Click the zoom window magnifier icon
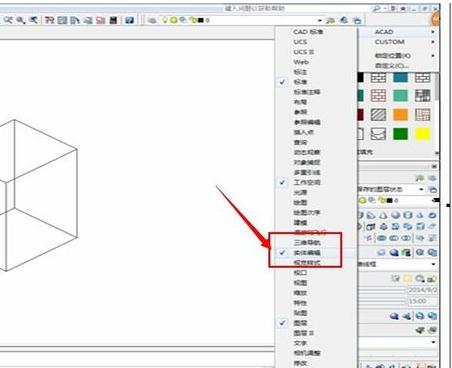This screenshot has height=368, width=452. tap(21, 20)
